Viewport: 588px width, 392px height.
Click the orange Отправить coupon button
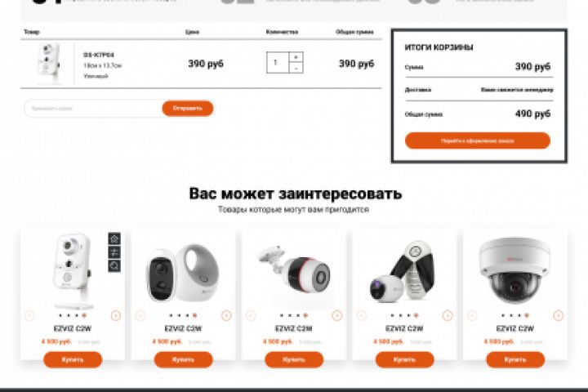[188, 109]
